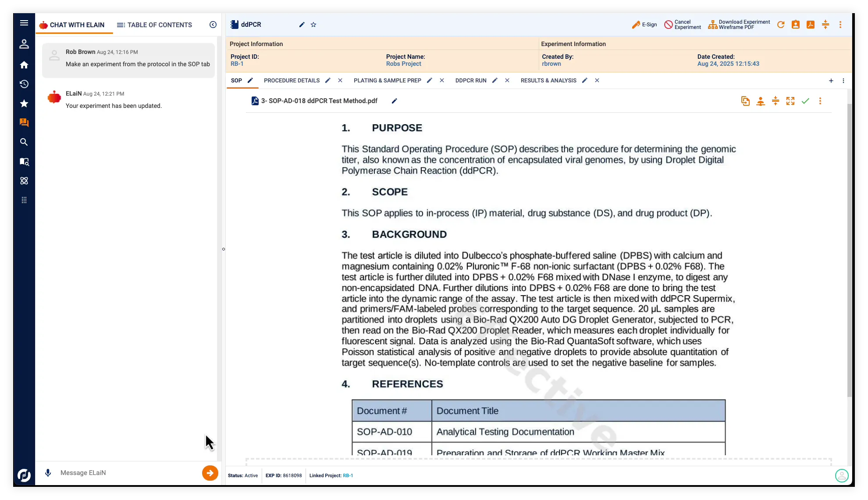
Task: Click the Message ELaiN input field
Action: [127, 473]
